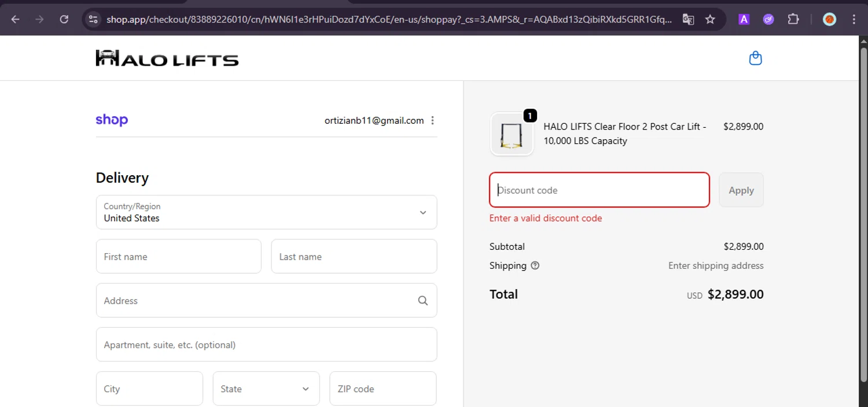This screenshot has height=407, width=868.
Task: Click the City field
Action: [149, 388]
